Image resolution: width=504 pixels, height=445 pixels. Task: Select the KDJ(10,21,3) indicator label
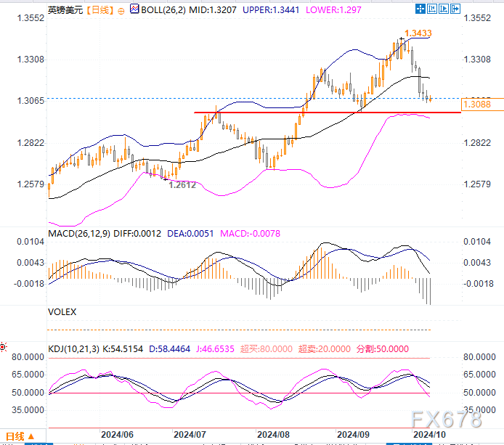tap(73, 349)
